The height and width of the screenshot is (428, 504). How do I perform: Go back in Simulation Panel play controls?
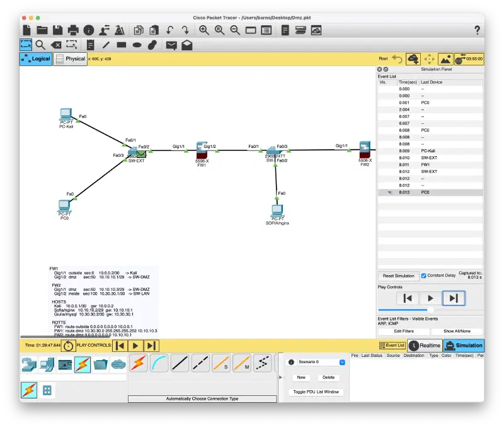pos(408,298)
